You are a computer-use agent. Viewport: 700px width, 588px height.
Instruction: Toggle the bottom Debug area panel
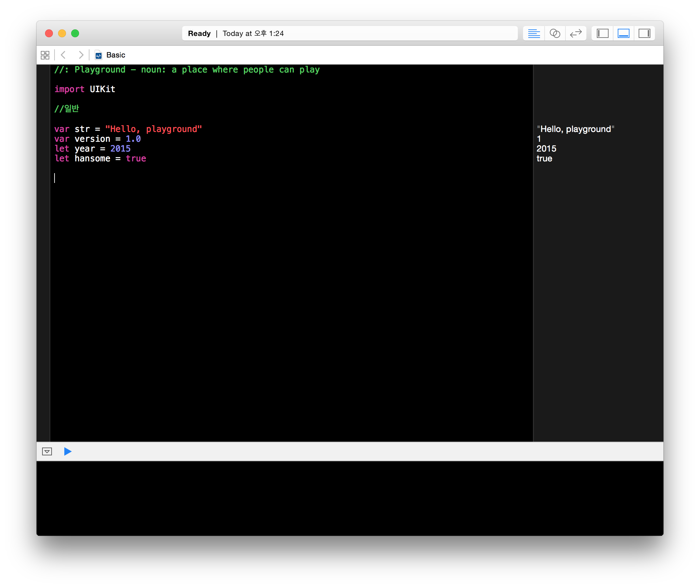pyautogui.click(x=623, y=33)
